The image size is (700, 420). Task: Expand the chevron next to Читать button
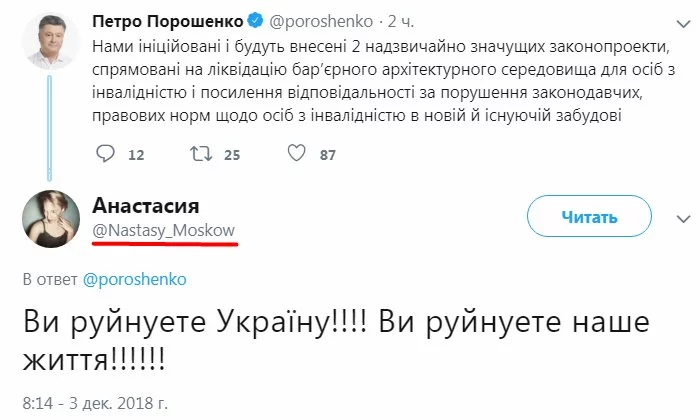tap(683, 219)
